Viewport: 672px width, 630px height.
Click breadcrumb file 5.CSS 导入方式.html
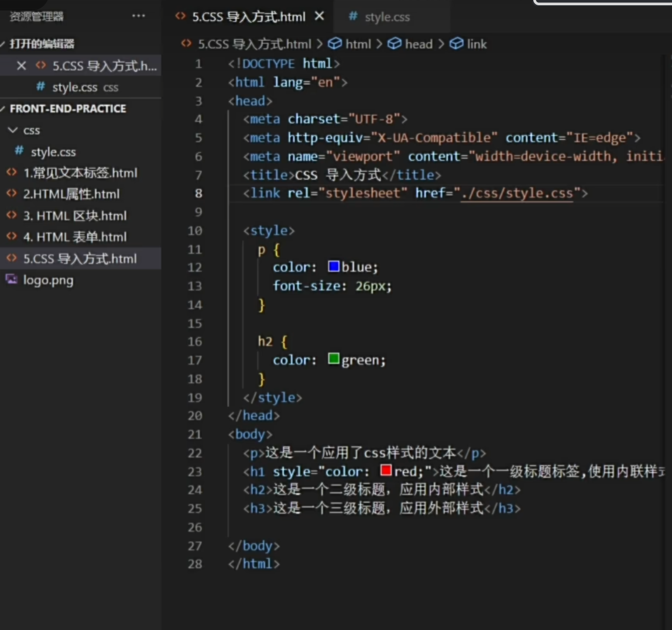255,44
